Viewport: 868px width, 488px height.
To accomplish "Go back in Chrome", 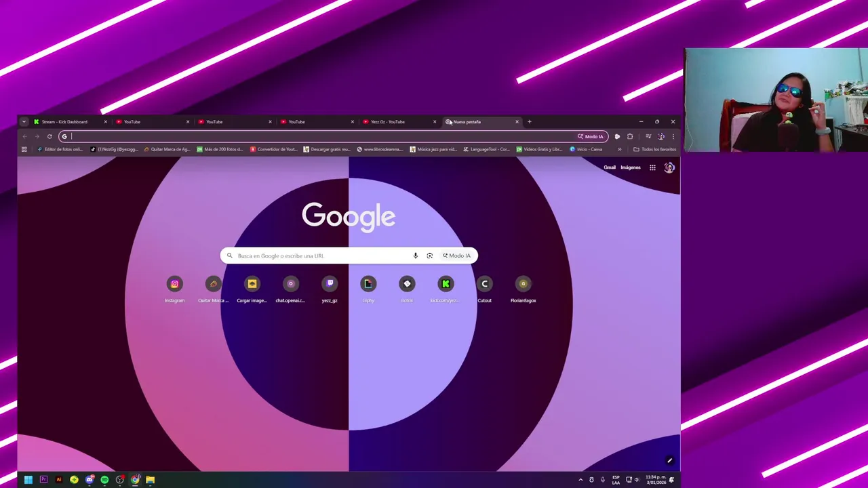I will pos(25,136).
